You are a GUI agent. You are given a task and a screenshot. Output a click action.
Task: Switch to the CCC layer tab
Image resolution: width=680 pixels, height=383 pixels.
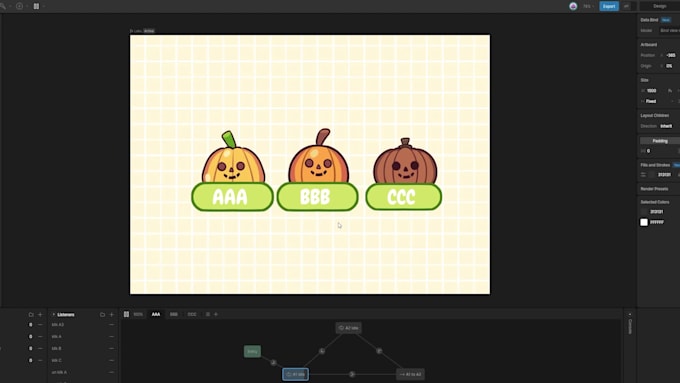(192, 314)
